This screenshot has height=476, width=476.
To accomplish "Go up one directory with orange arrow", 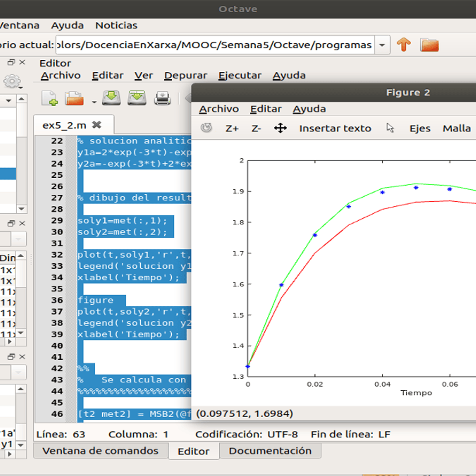I will pyautogui.click(x=404, y=44).
